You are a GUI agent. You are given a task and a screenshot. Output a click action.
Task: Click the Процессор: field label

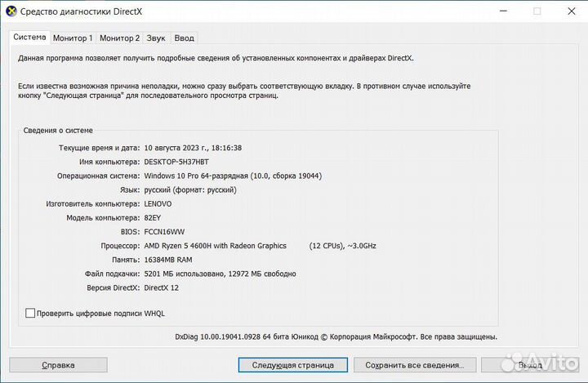120,246
